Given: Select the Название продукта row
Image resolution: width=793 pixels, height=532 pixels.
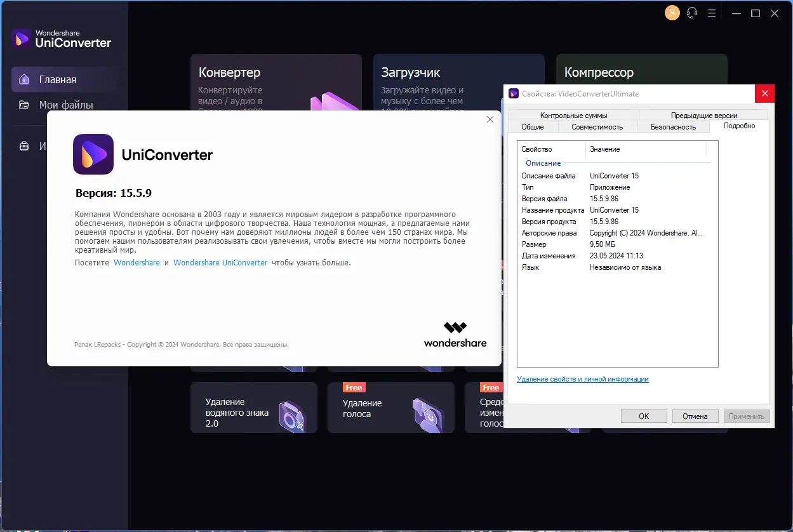Looking at the screenshot, I should pyautogui.click(x=614, y=210).
